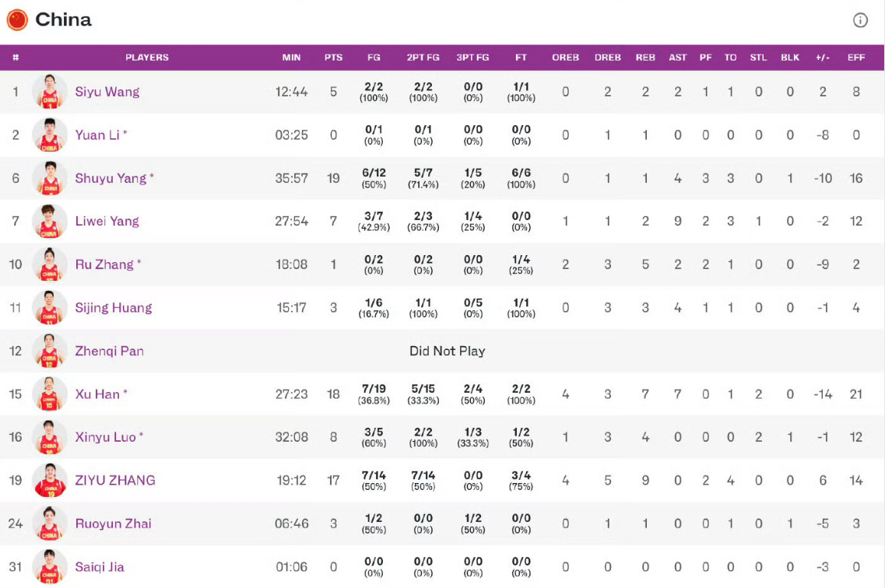Click the Ru Zhang player name
The height and width of the screenshot is (588, 885).
[104, 264]
